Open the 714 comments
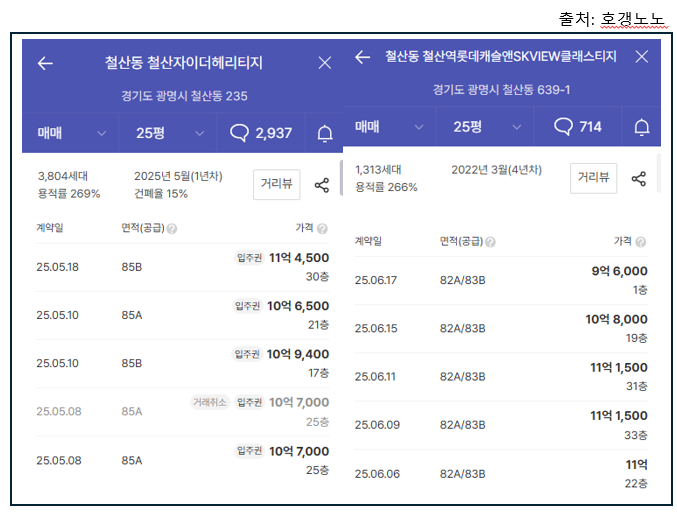The width and height of the screenshot is (677, 515). click(578, 126)
